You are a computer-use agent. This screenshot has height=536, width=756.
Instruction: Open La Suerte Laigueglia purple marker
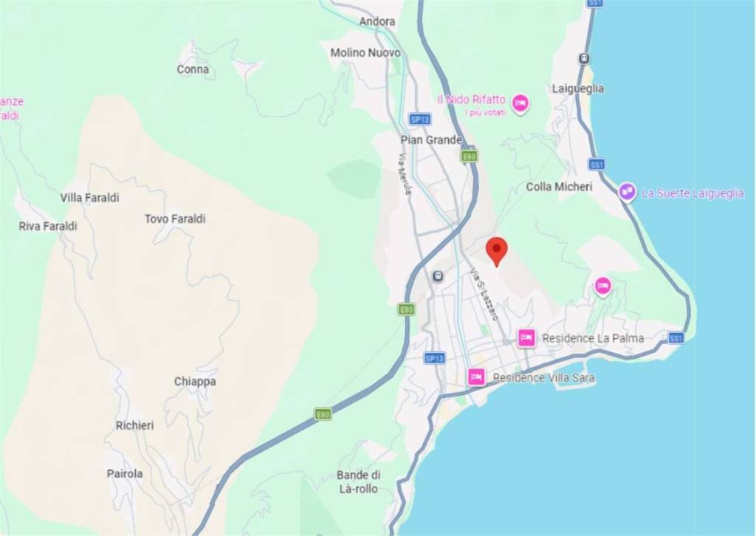[x=627, y=192]
